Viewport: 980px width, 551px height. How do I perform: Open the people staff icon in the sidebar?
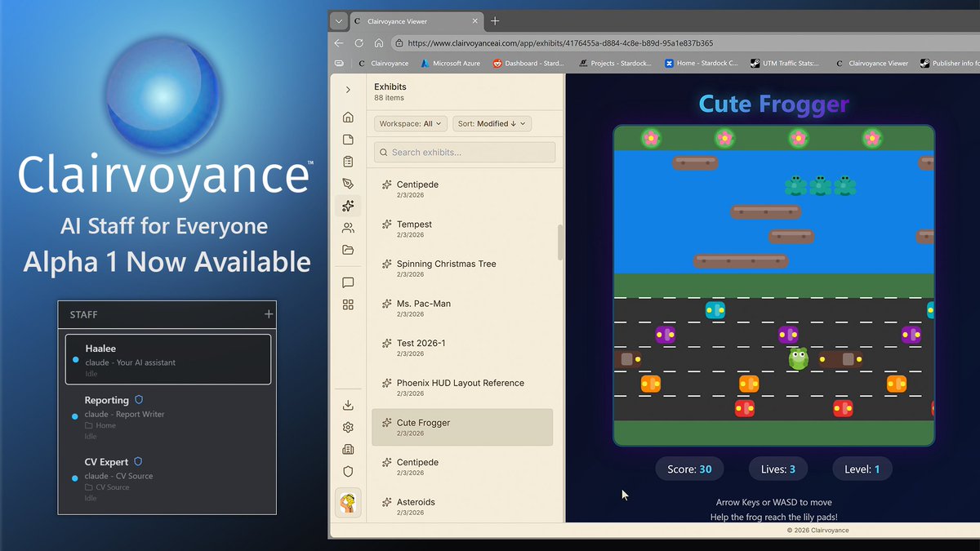coord(348,228)
